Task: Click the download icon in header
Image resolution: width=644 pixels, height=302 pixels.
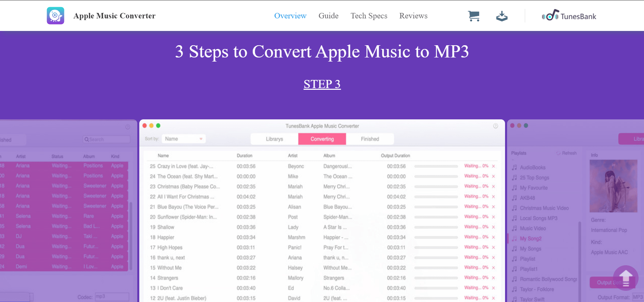Action: pyautogui.click(x=502, y=16)
